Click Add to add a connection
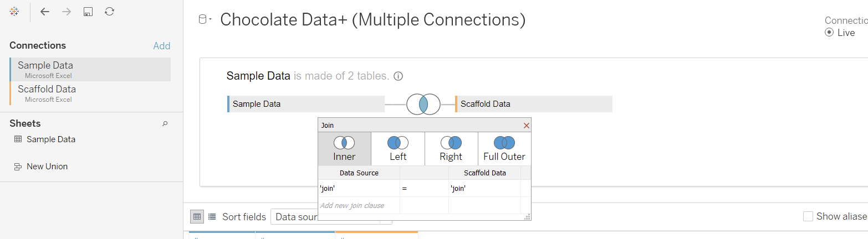The width and height of the screenshot is (868, 239). (161, 46)
